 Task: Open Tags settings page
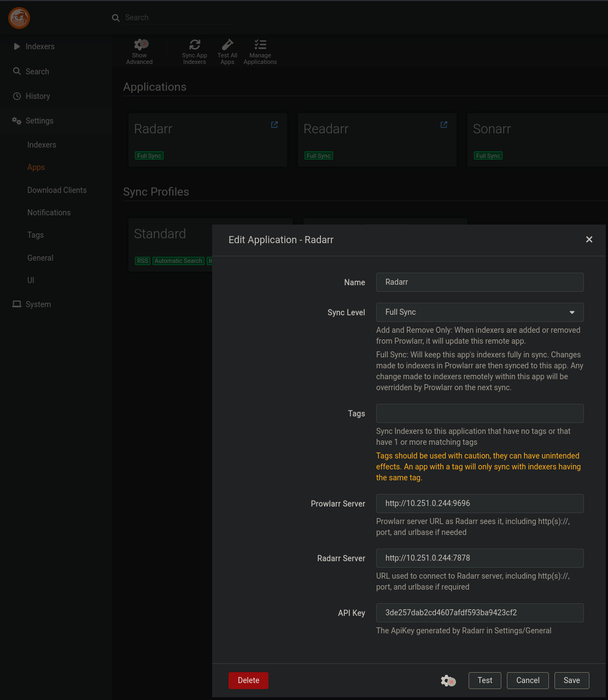click(36, 235)
